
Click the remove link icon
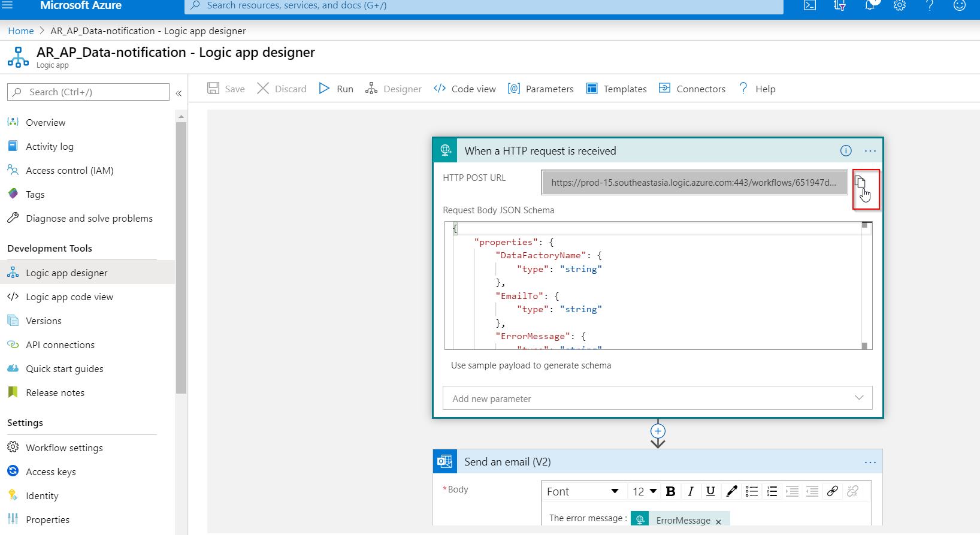pos(852,491)
